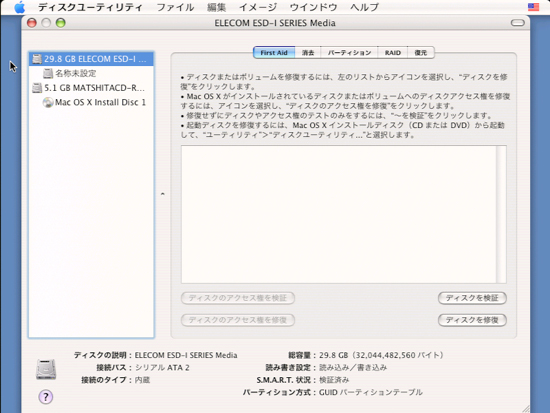
Task: Click inside the First Aid log output area
Action: [x=339, y=214]
